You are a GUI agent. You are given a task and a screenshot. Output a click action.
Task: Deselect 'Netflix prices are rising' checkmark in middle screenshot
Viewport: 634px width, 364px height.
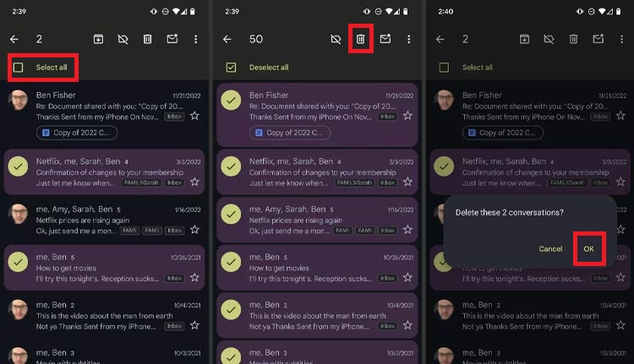231,215
